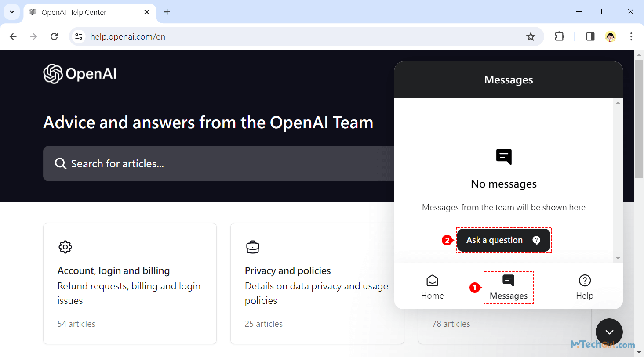Go forward in browser history
This screenshot has height=357, width=644.
(33, 36)
